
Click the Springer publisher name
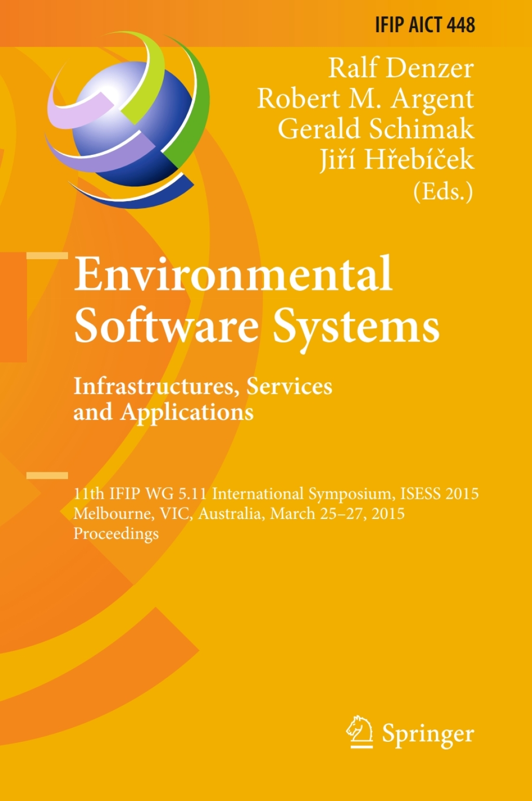(428, 735)
